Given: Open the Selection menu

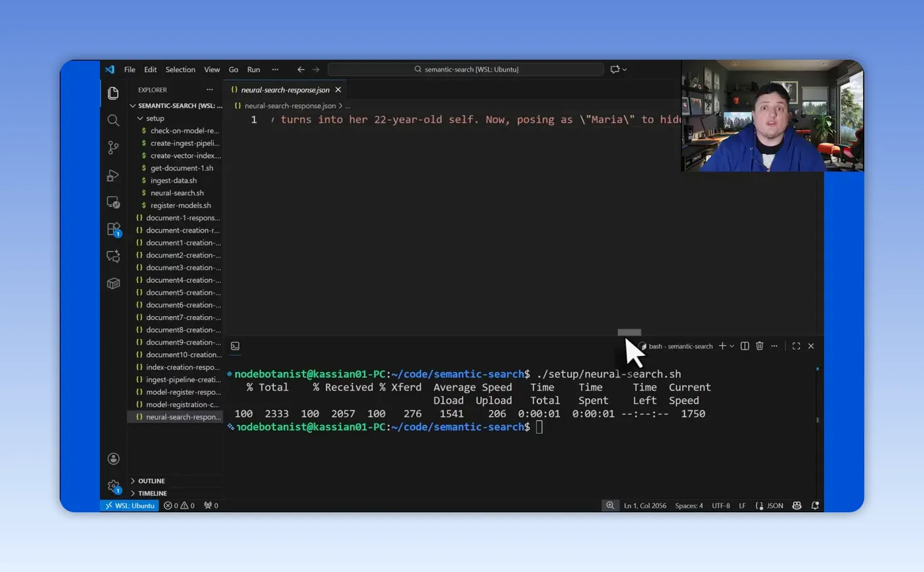Looking at the screenshot, I should [180, 70].
